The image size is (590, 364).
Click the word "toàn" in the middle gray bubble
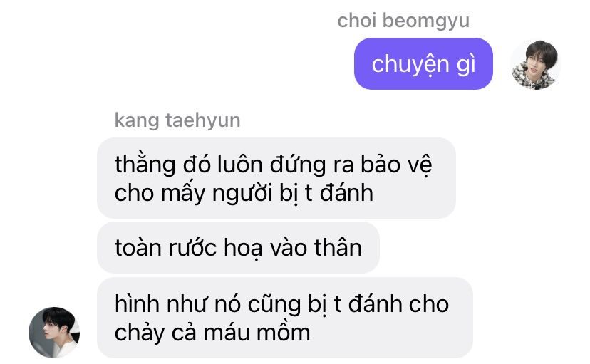coord(138,248)
